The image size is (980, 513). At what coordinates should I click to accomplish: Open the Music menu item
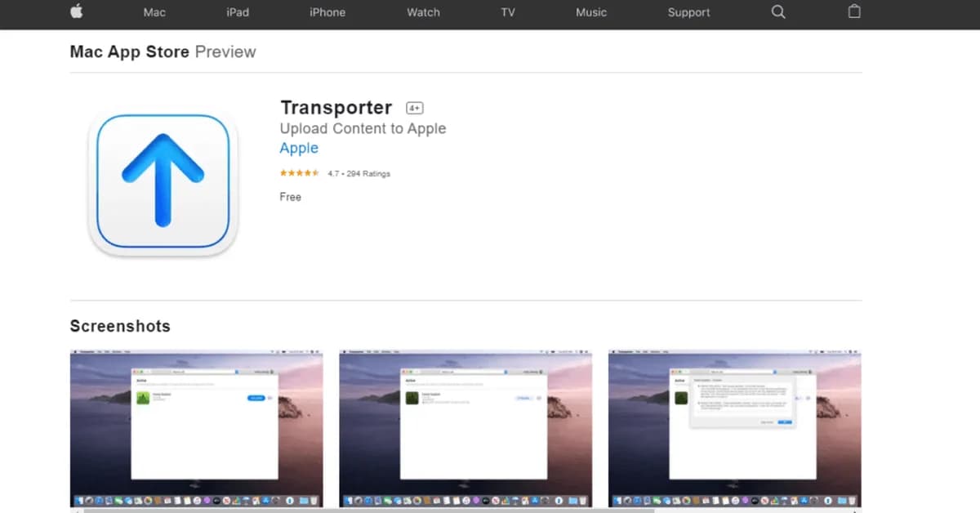click(591, 12)
